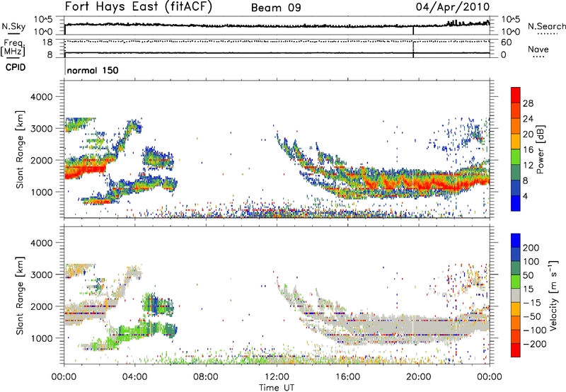This screenshot has height=392, width=566.
Task: Click 'Slant Range [km]' label of the power panel
Action: [x=20, y=149]
